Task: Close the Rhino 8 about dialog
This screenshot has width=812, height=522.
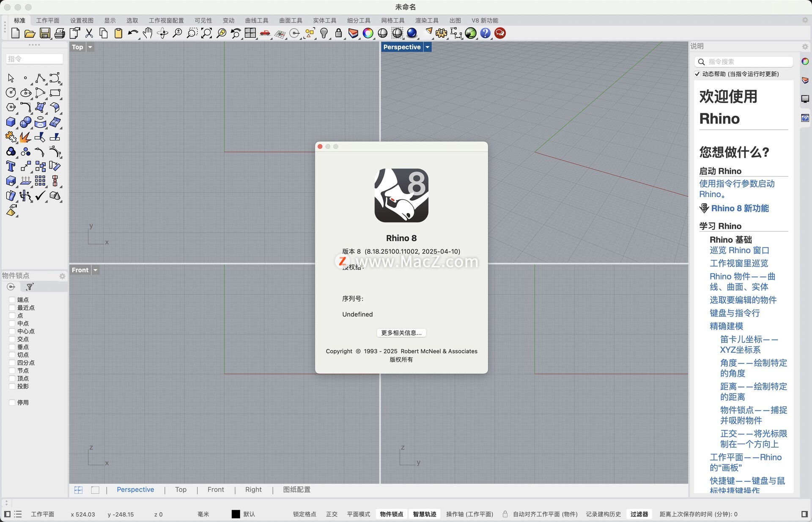Action: pos(320,146)
